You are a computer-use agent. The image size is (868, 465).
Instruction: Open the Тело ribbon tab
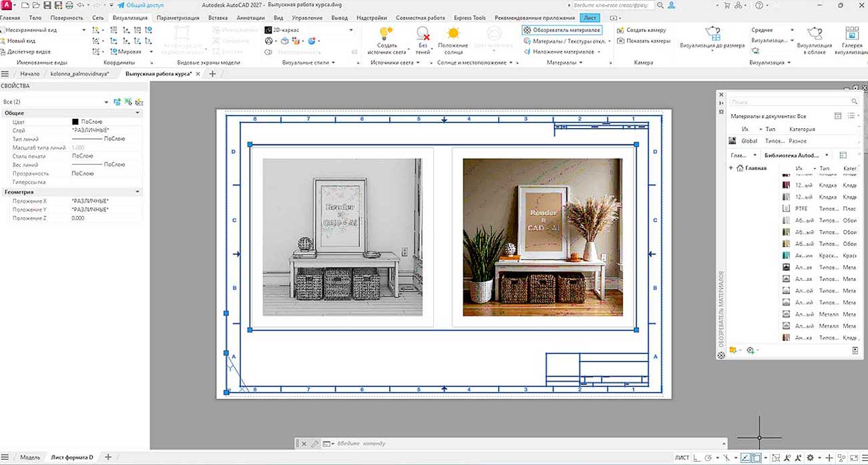pos(35,18)
